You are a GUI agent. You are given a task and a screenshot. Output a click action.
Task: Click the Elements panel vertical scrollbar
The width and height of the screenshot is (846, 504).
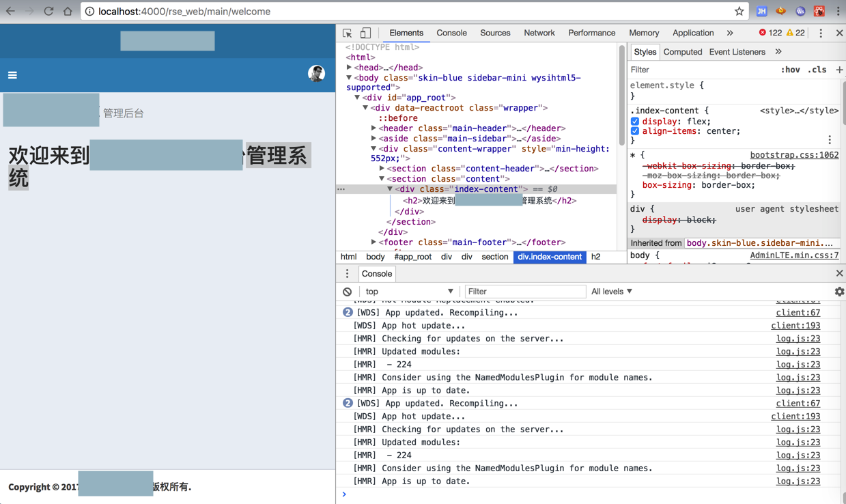point(622,95)
